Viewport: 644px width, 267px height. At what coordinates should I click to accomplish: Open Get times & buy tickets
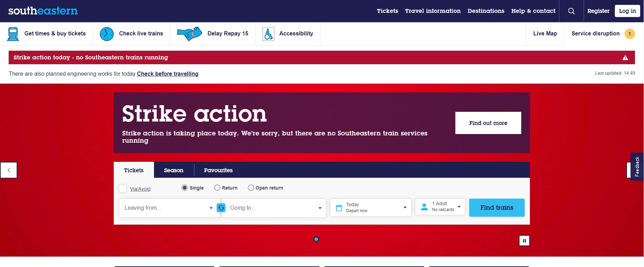(x=55, y=34)
